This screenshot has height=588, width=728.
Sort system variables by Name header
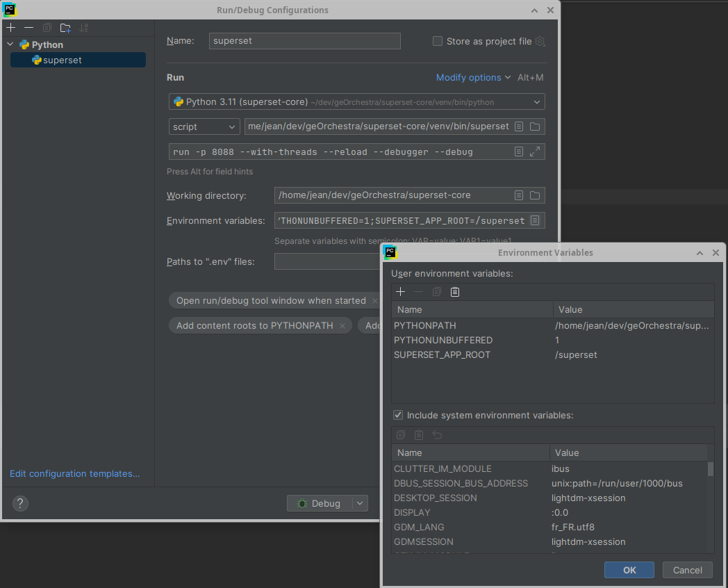[471, 453]
